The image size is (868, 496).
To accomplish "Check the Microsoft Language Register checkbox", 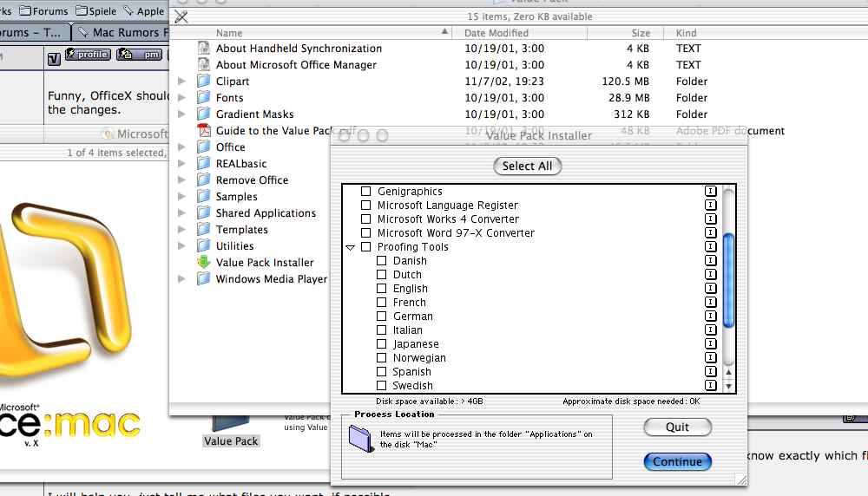I will [366, 206].
